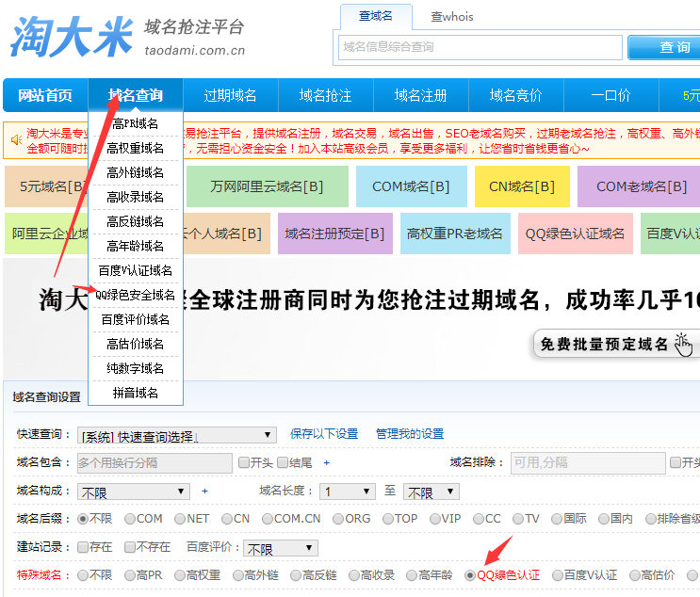Select the COM.CN suffix radio button

(x=268, y=520)
